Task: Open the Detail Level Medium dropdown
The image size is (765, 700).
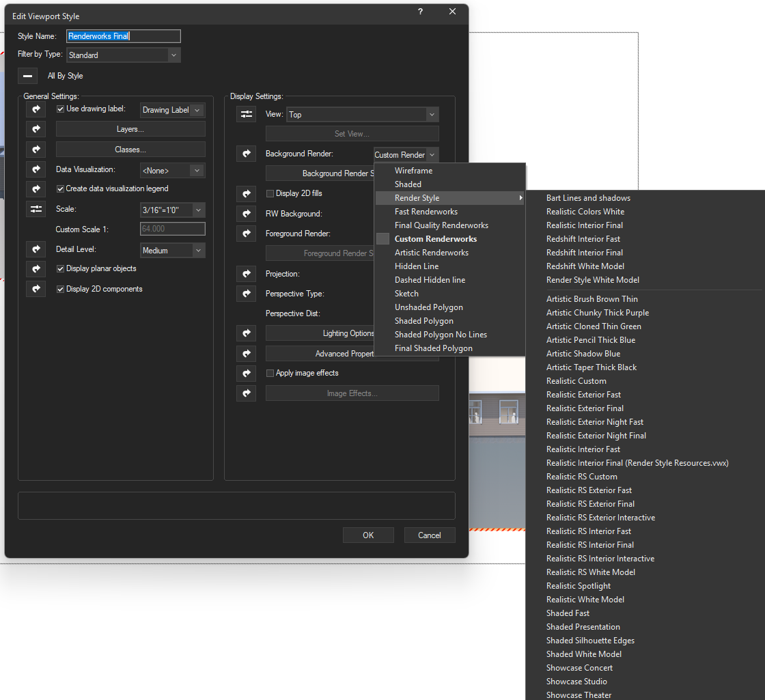Action: click(x=172, y=251)
